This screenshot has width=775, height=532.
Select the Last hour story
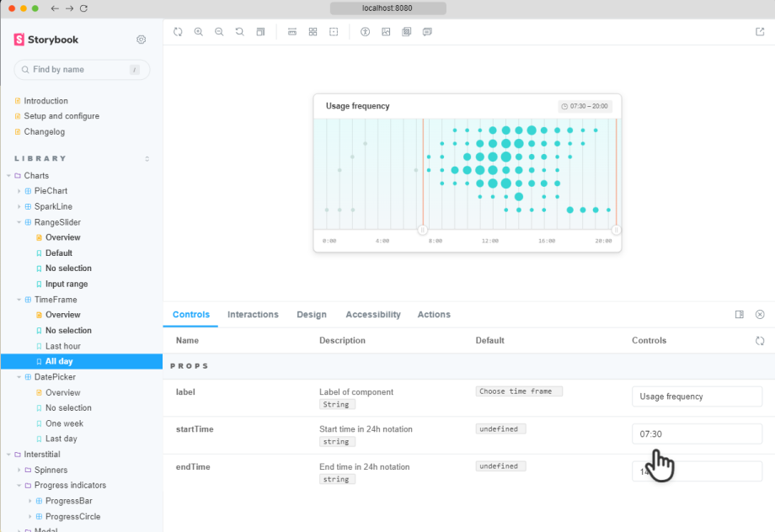63,346
